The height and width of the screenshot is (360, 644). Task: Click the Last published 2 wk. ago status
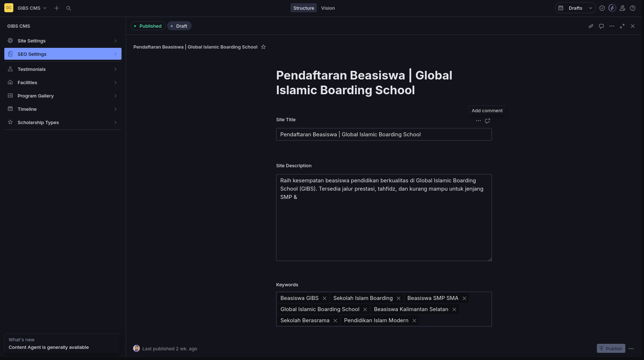coord(170,348)
